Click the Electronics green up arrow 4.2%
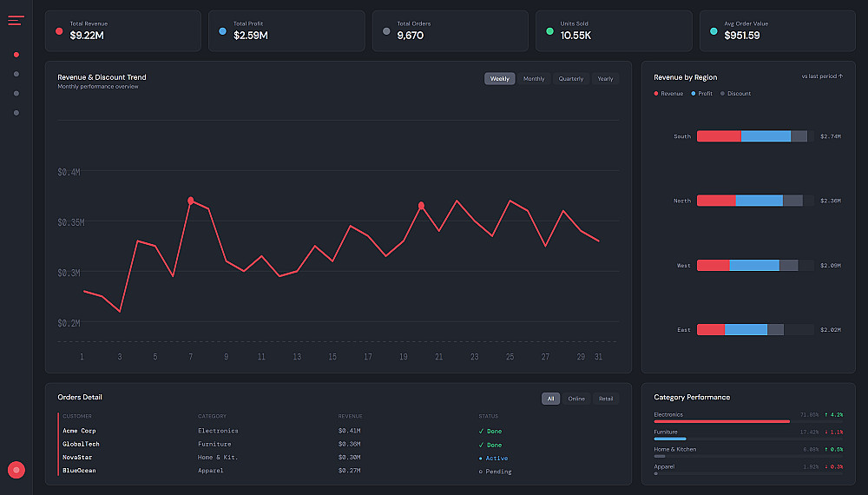Image resolution: width=868 pixels, height=495 pixels. point(833,415)
